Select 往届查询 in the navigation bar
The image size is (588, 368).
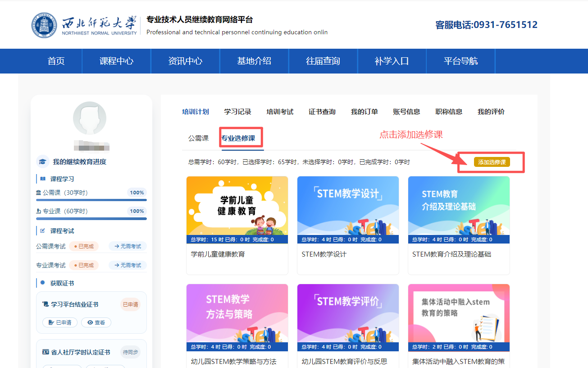pyautogui.click(x=323, y=61)
